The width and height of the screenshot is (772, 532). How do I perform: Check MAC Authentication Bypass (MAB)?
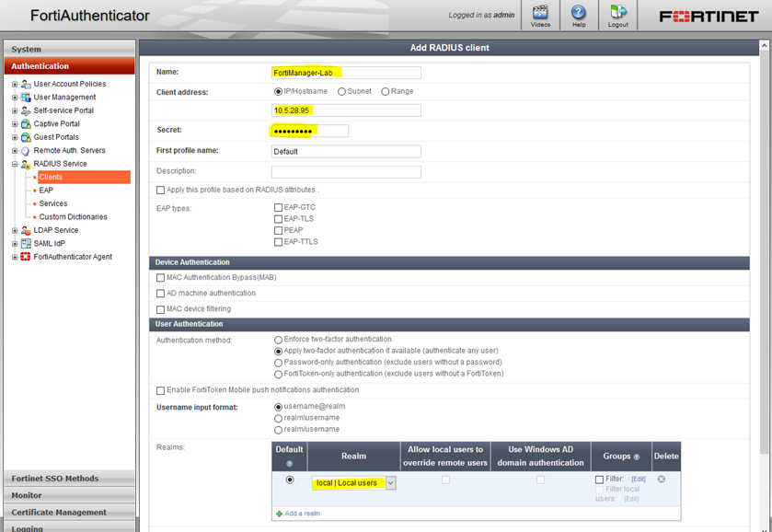(x=161, y=278)
